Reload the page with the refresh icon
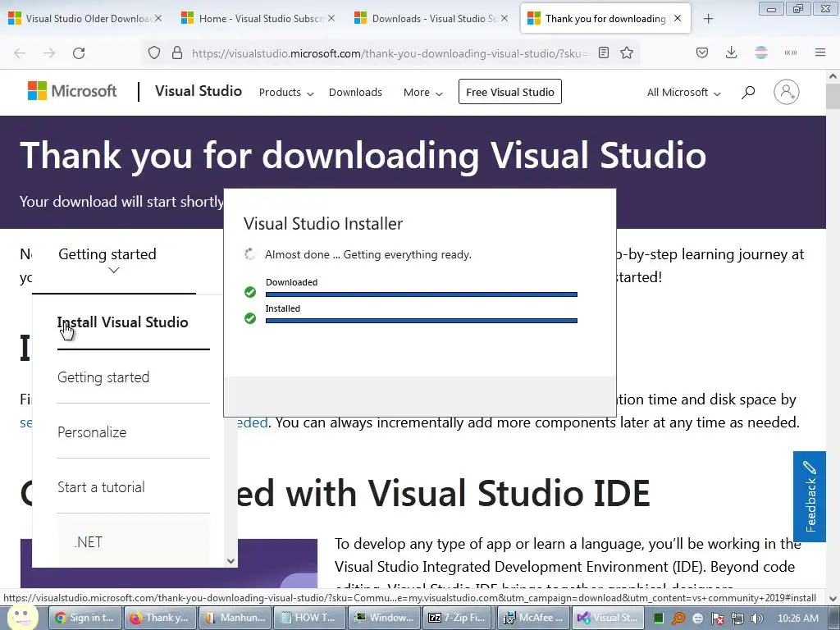The image size is (840, 630). [79, 53]
